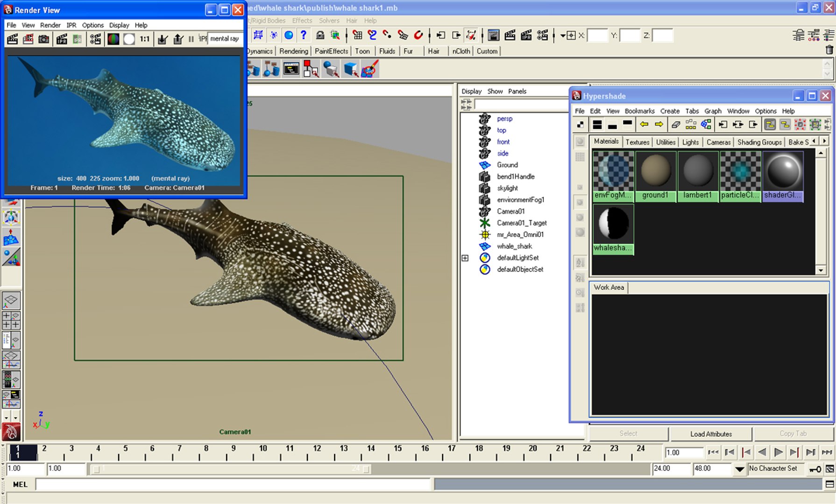Show only top tabs in Hypershade
The height and width of the screenshot is (504, 836).
(628, 125)
